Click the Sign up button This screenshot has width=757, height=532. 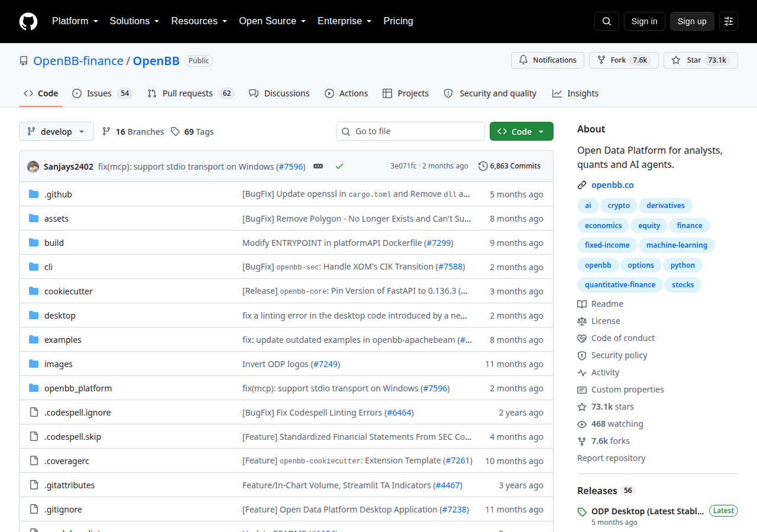coord(692,21)
